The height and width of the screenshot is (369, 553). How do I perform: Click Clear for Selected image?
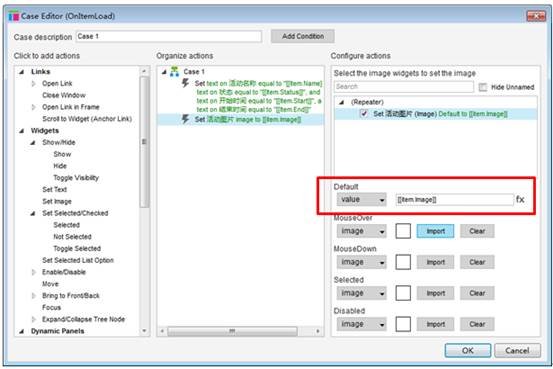(x=477, y=293)
